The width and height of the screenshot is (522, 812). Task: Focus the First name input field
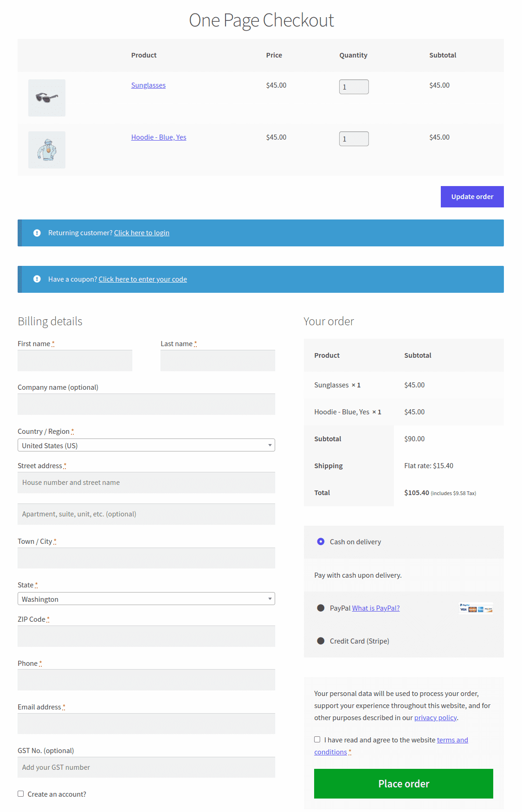pos(75,361)
